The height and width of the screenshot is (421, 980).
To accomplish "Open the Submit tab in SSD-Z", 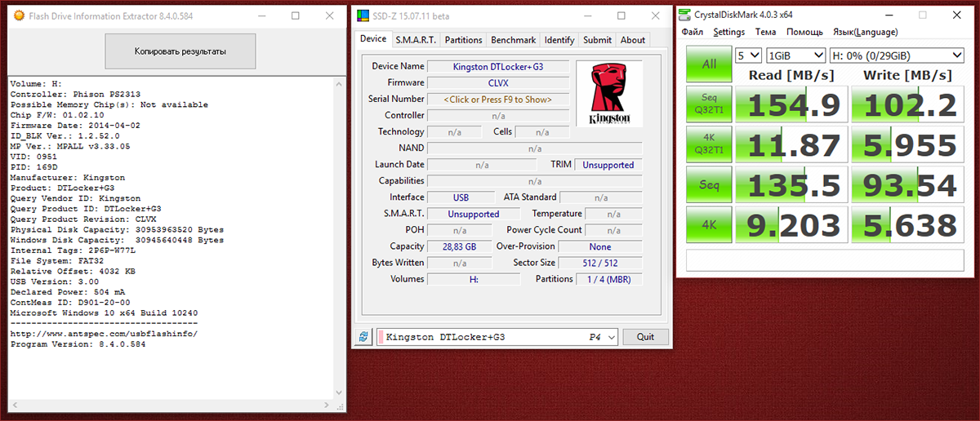I will [x=597, y=40].
